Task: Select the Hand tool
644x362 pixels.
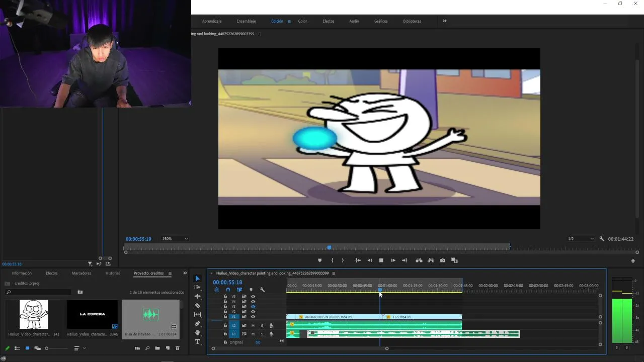Action: tap(197, 333)
